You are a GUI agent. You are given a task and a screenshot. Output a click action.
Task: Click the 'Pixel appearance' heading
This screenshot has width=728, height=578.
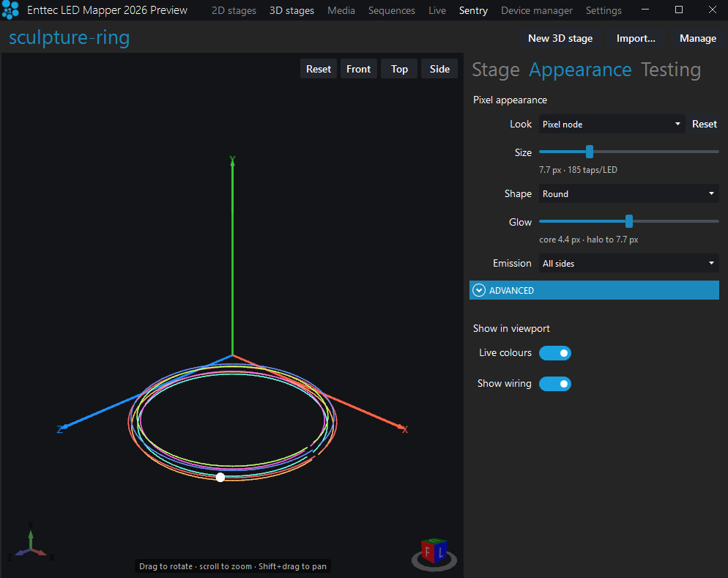pos(510,100)
